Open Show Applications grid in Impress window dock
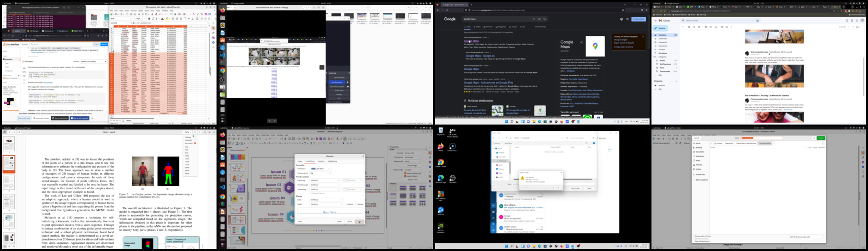Screen dimensions: 868x251 (224, 244)
